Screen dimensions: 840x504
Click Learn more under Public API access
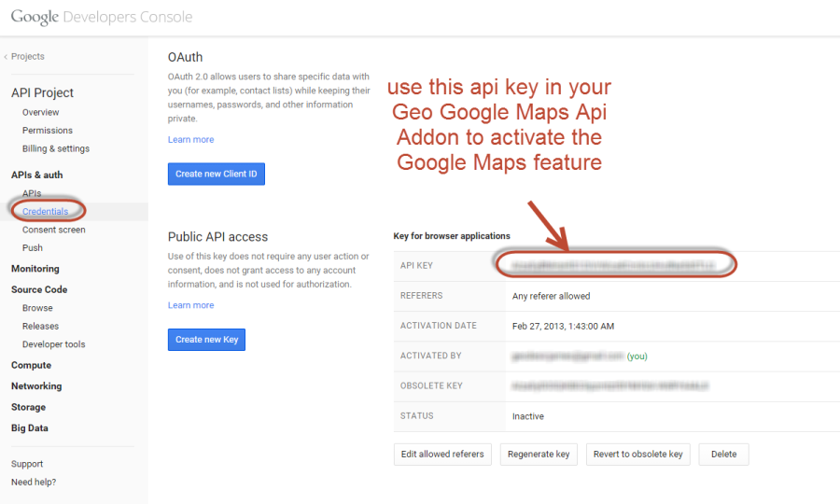click(x=190, y=305)
